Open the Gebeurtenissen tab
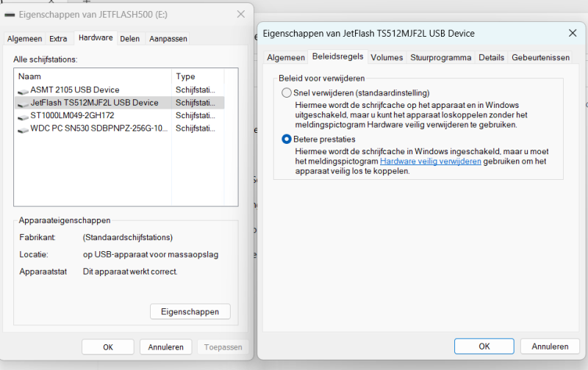 click(x=540, y=57)
